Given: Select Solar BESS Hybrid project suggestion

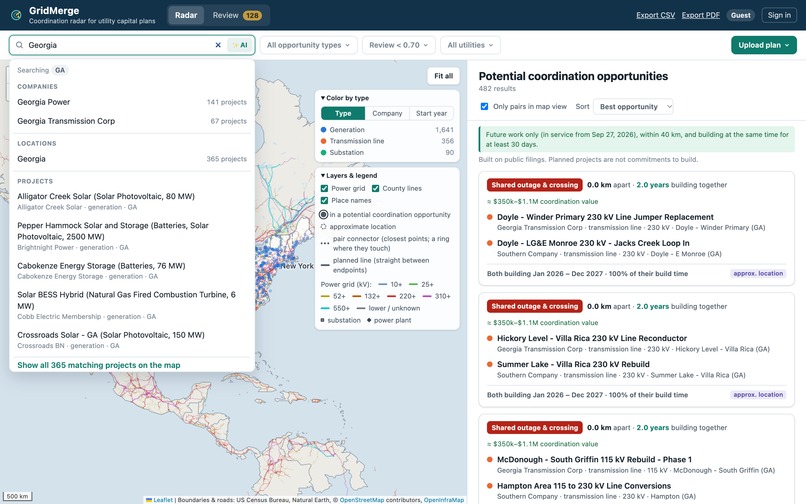Looking at the screenshot, I should [x=132, y=305].
